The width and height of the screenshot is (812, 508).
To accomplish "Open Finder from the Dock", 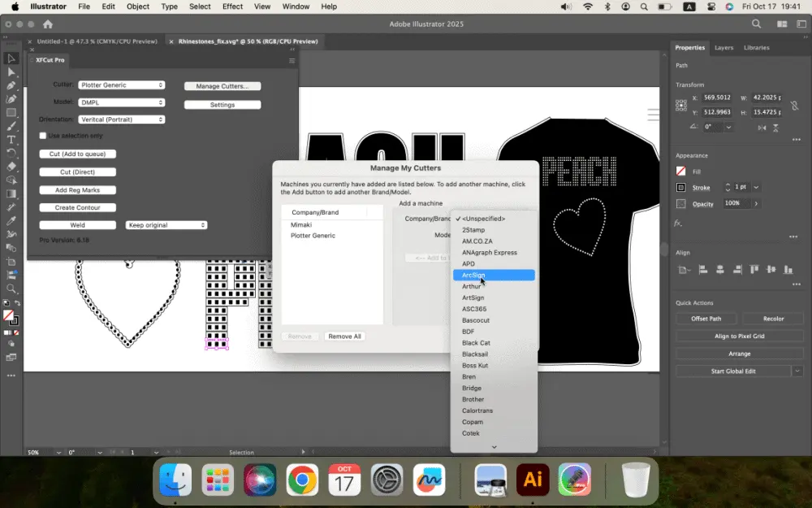I will pyautogui.click(x=175, y=480).
